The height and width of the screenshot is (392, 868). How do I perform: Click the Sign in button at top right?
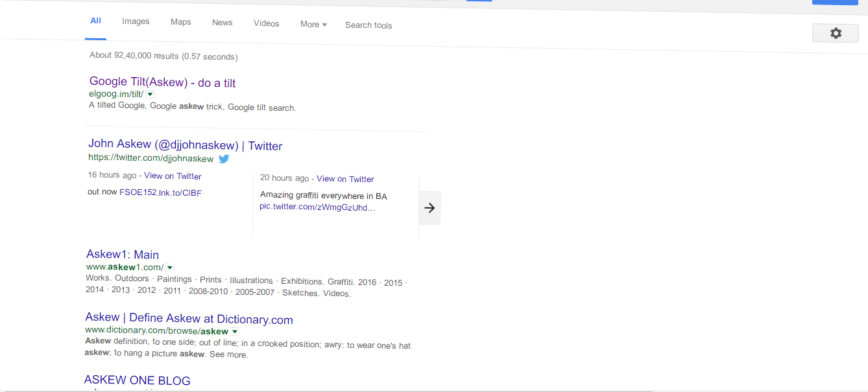click(836, 2)
